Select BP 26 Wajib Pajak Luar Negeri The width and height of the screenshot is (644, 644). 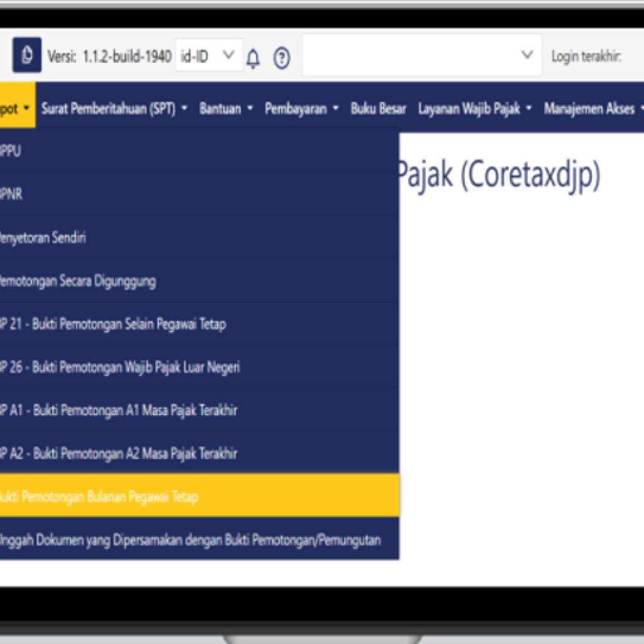tap(119, 367)
